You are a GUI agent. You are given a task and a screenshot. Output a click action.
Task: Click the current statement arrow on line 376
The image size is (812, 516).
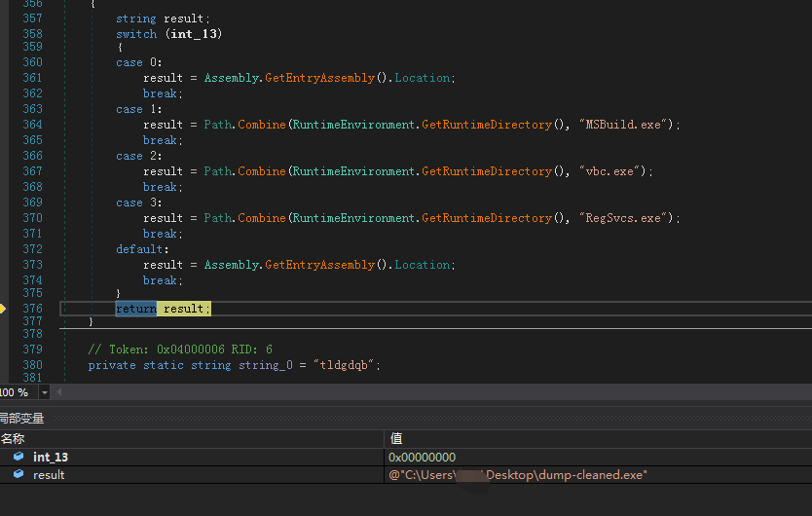(x=3, y=309)
